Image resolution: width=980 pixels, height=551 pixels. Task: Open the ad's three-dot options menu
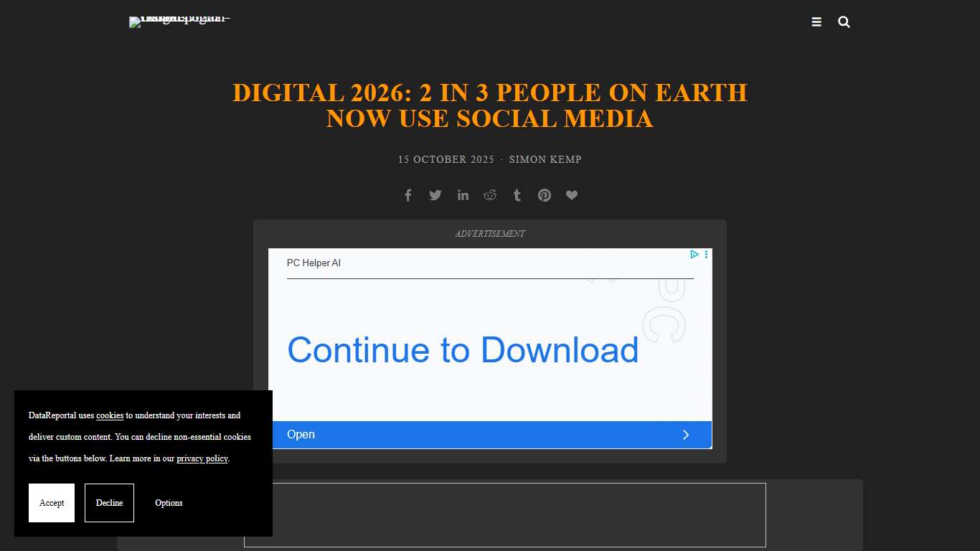tap(705, 254)
